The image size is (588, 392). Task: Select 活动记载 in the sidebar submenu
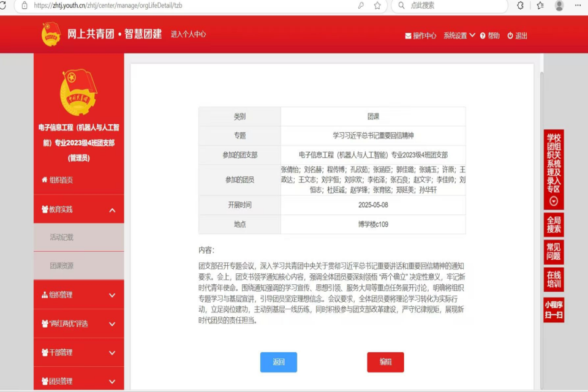point(62,237)
